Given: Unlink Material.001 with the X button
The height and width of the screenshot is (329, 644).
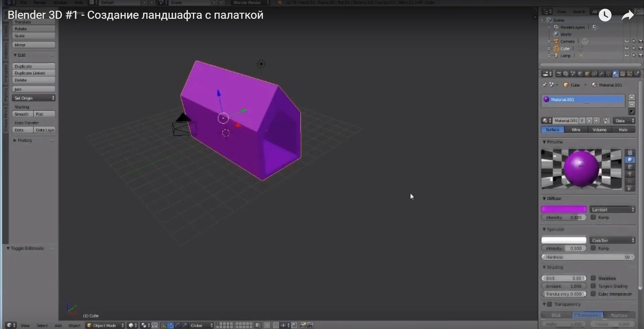Looking at the screenshot, I should [596, 121].
